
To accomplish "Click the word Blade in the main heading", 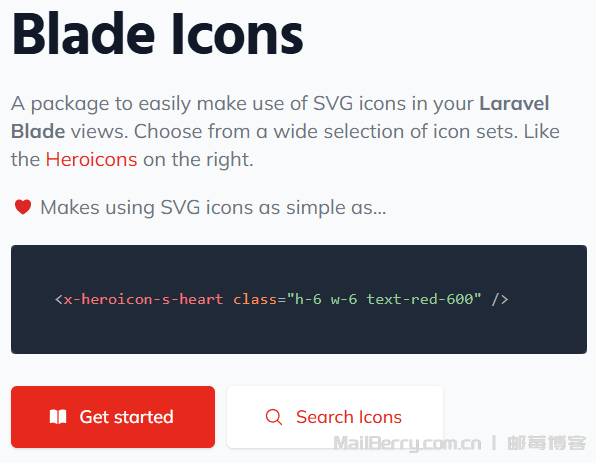I will (84, 33).
